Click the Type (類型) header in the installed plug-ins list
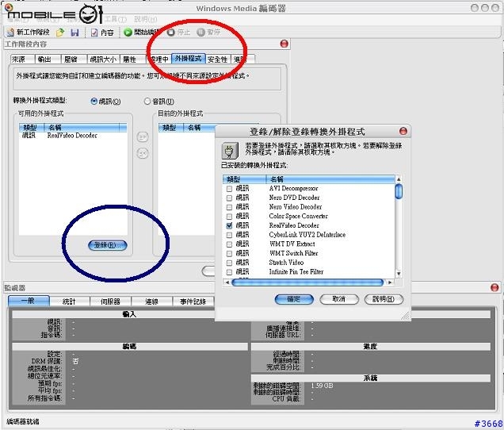The width and height of the screenshot is (504, 430). click(244, 179)
